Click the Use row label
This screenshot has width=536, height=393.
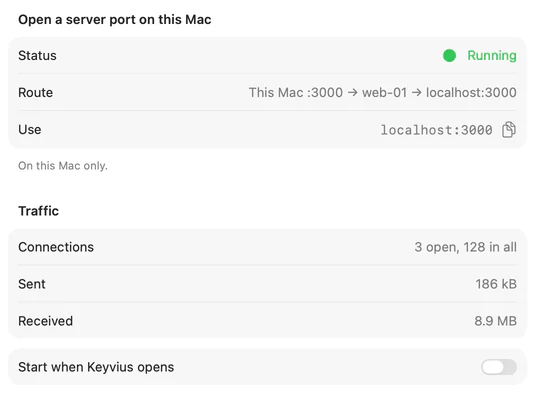[x=30, y=130]
